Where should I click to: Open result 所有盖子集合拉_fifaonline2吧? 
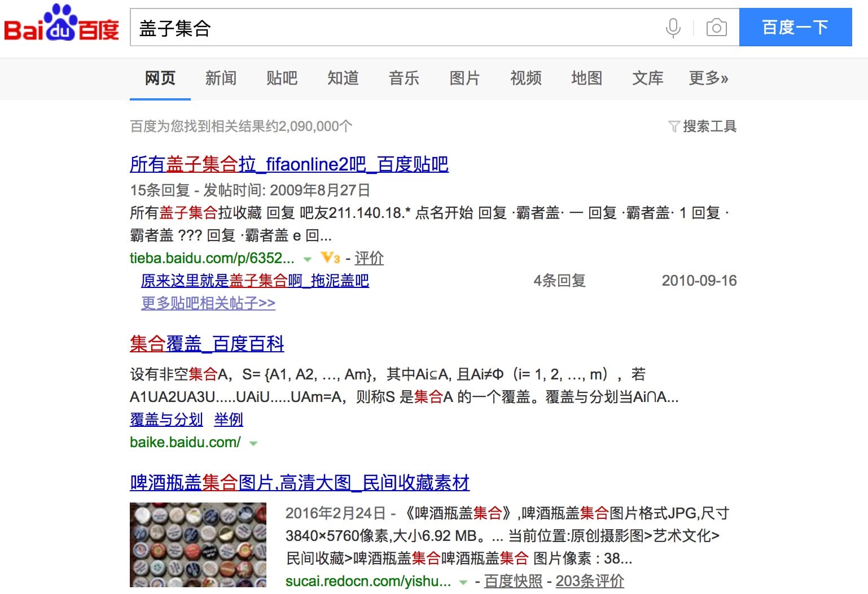(289, 164)
